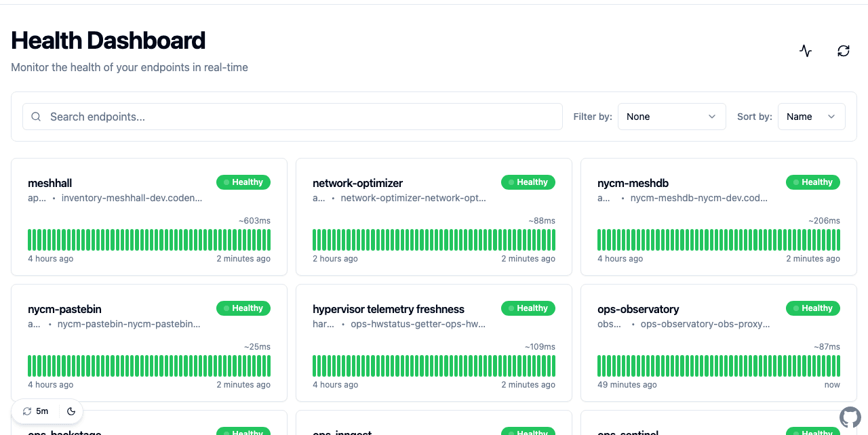Click the Healthy badge on nycm-pastebin
Screen dimensions: 868x435
[x=243, y=308]
